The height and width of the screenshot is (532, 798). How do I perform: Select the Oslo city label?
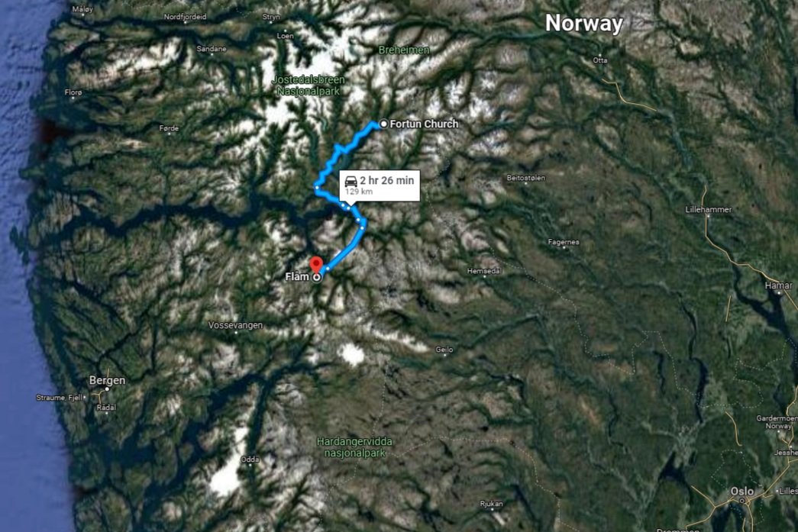coord(742,491)
